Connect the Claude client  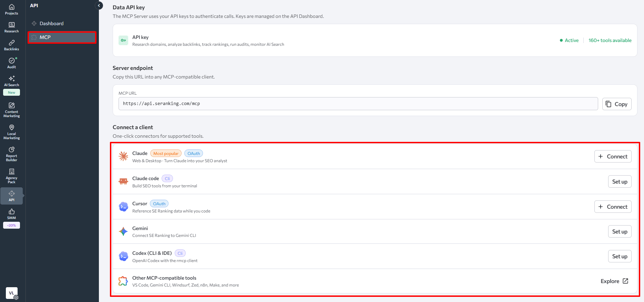(x=613, y=156)
